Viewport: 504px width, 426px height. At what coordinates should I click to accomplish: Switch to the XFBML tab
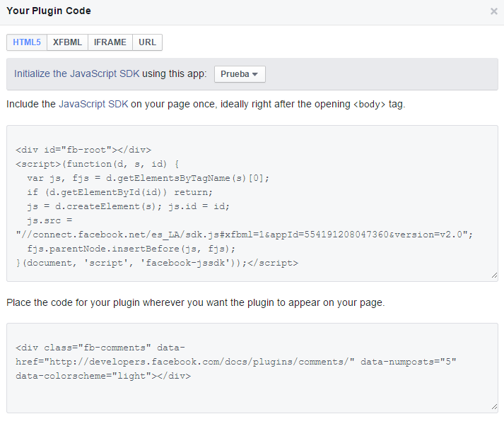67,42
